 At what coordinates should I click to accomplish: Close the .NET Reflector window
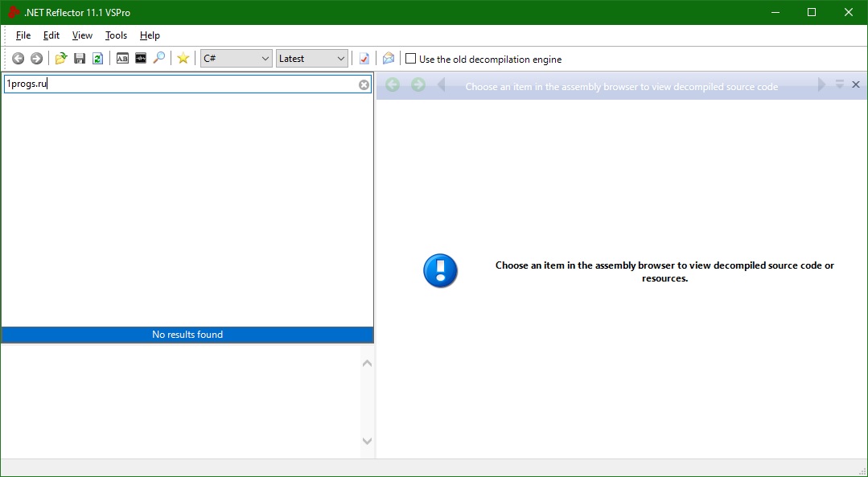point(849,12)
